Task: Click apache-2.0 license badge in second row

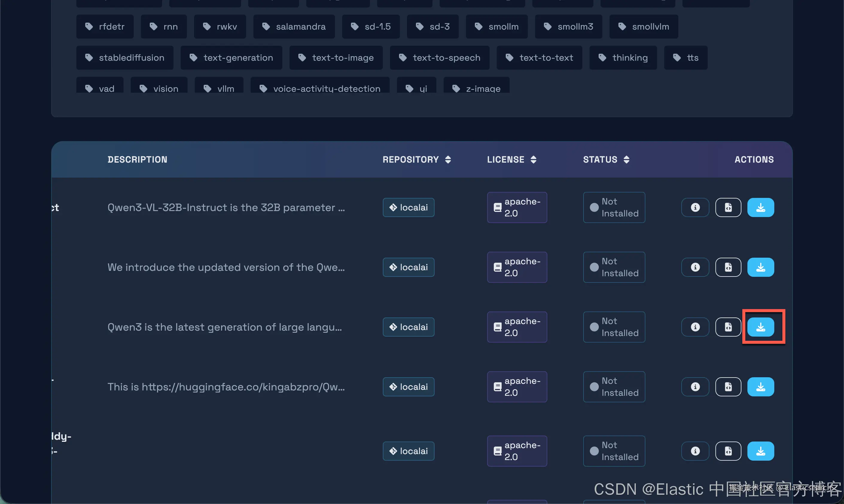Action: click(517, 267)
